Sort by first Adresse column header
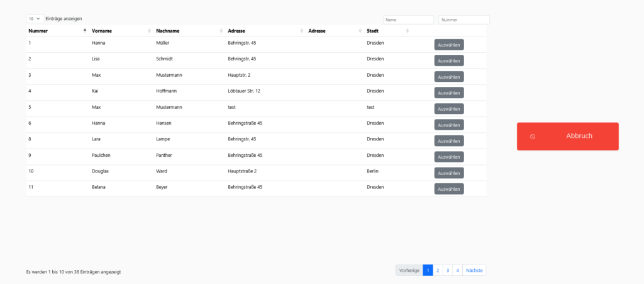Image resolution: width=644 pixels, height=284 pixels. (236, 31)
